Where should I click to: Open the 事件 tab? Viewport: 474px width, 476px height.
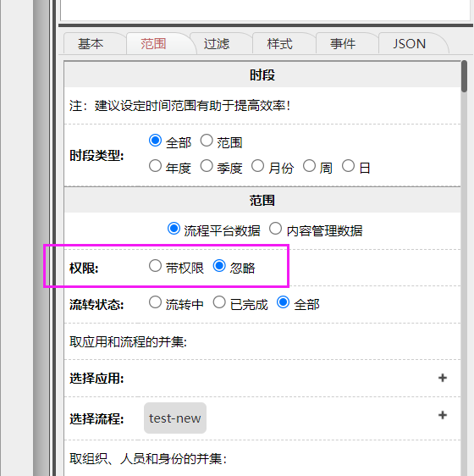(x=343, y=44)
